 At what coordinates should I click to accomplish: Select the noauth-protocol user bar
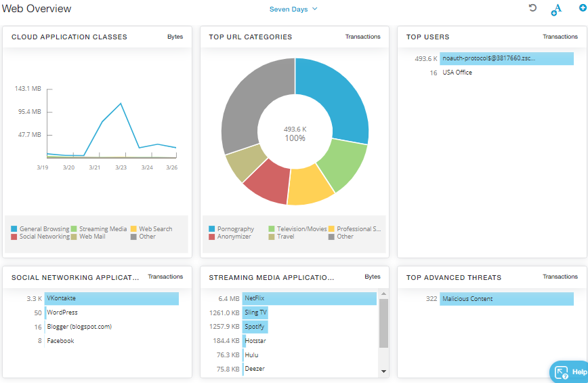[x=487, y=59]
